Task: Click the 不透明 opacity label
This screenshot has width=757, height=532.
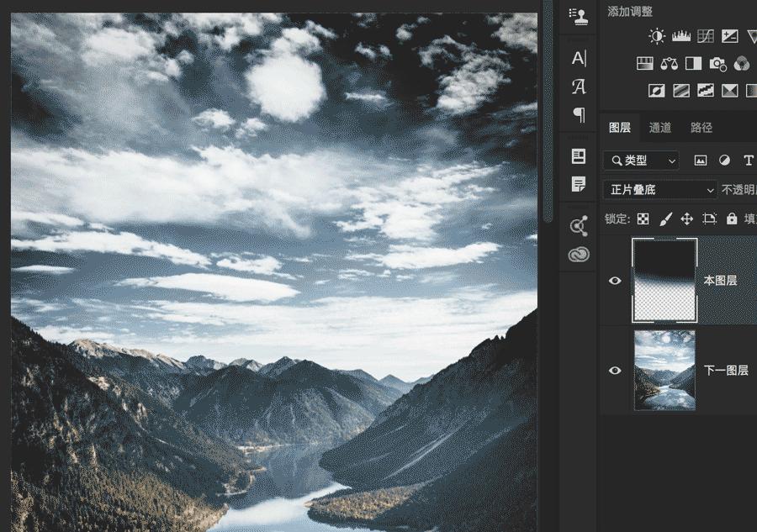Action: coord(739,190)
